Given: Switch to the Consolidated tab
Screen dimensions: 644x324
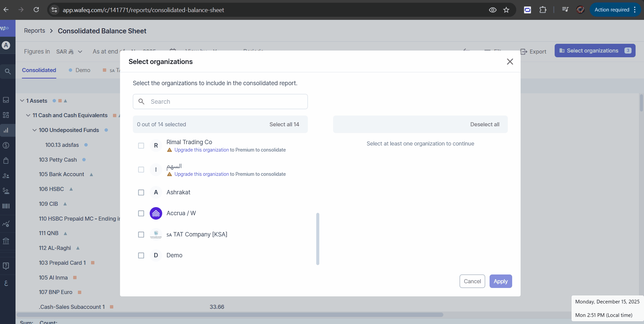Looking at the screenshot, I should tap(39, 70).
